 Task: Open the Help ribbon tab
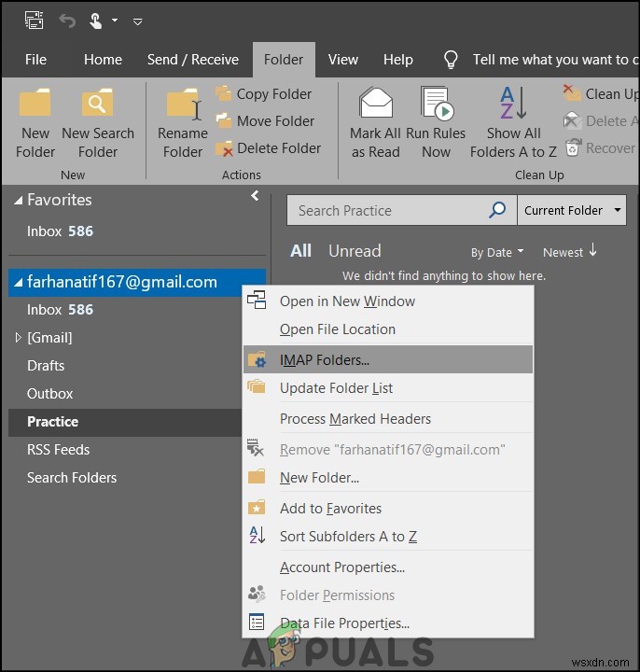click(x=398, y=60)
